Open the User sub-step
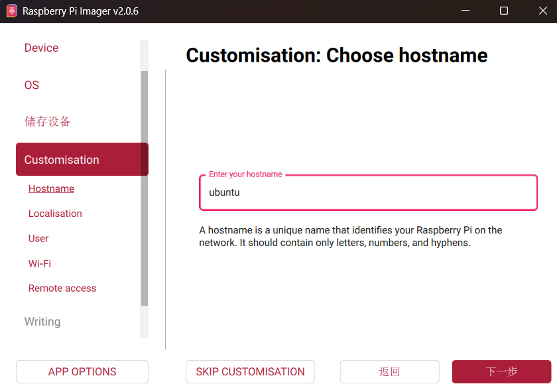557x392 pixels. 38,239
